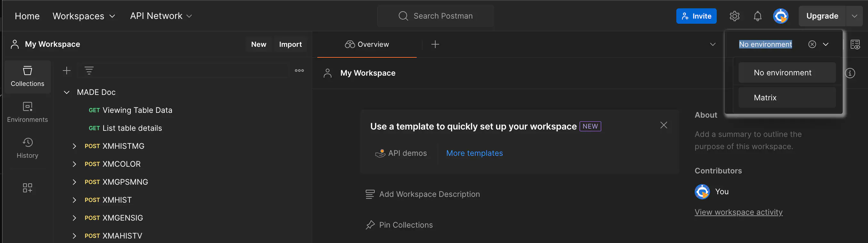
Task: Click the highlighted No environment input
Action: pyautogui.click(x=765, y=44)
